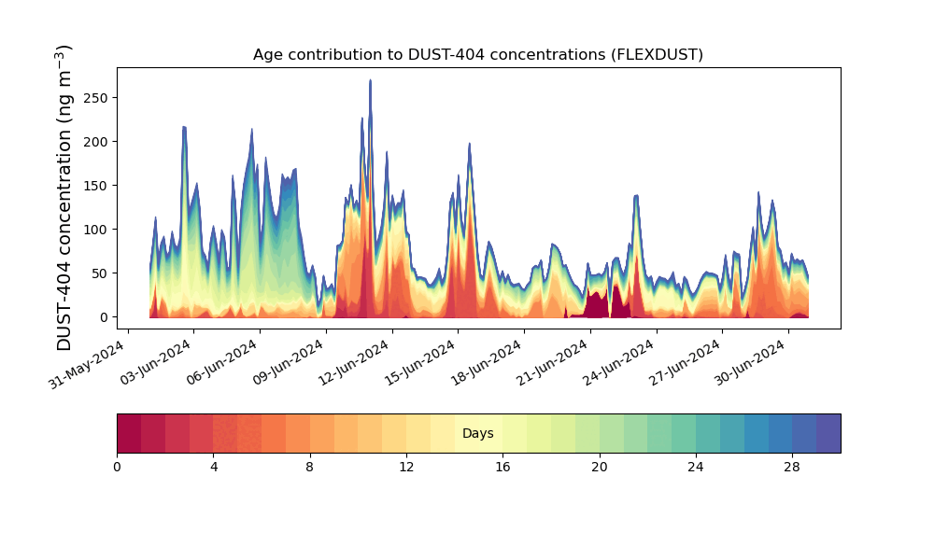Click the 31-May-2024 date label

click(x=87, y=364)
